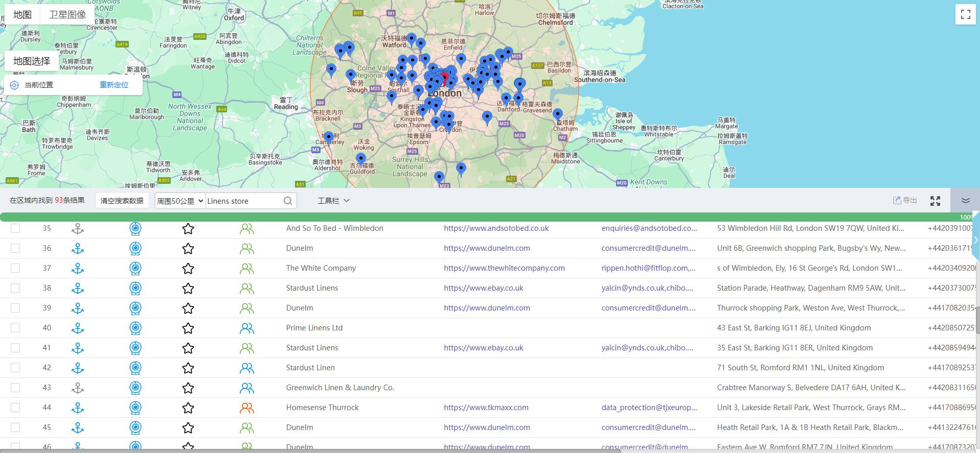This screenshot has height=453, width=980.
Task: Click Dunelm name in row 39
Action: (300, 308)
